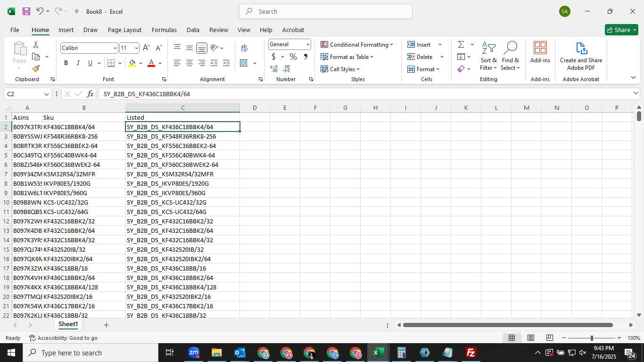644x362 pixels.
Task: Click the Merge & Center icon
Action: (244, 63)
